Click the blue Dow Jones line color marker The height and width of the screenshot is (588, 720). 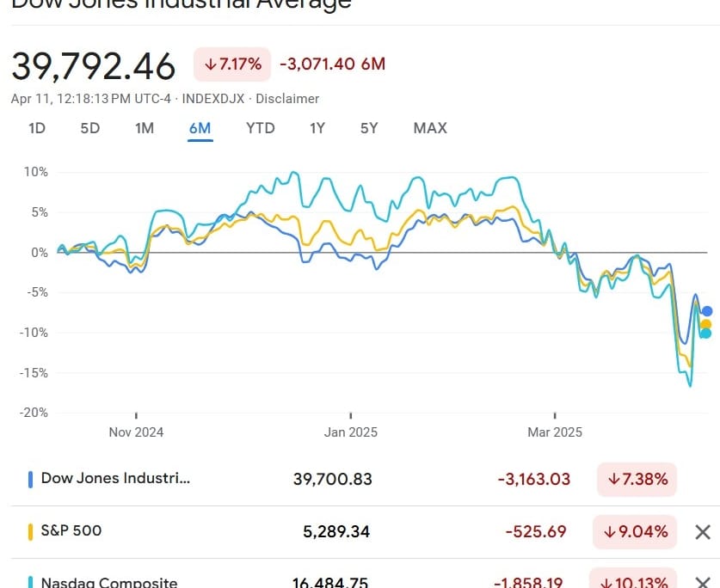[x=30, y=480]
